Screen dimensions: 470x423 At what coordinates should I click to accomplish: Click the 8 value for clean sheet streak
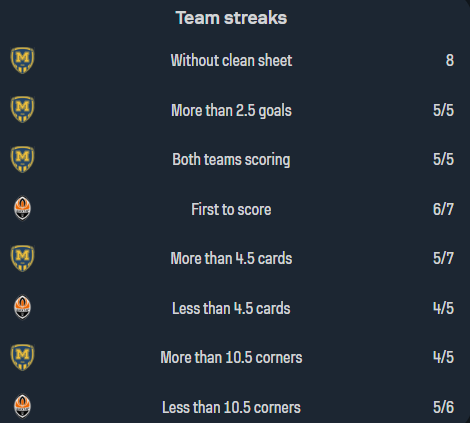(x=450, y=60)
